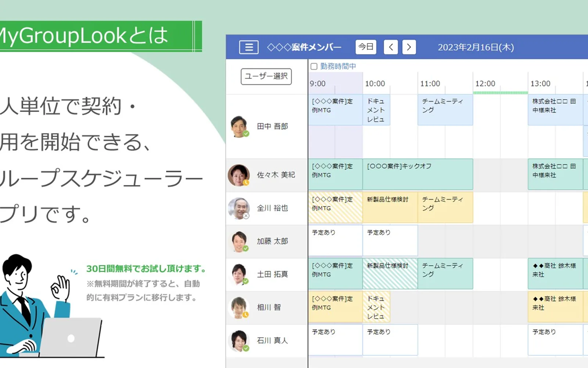
Task: Open 土田 拓真's striped 新製品仕様検討 event
Action: (x=390, y=274)
